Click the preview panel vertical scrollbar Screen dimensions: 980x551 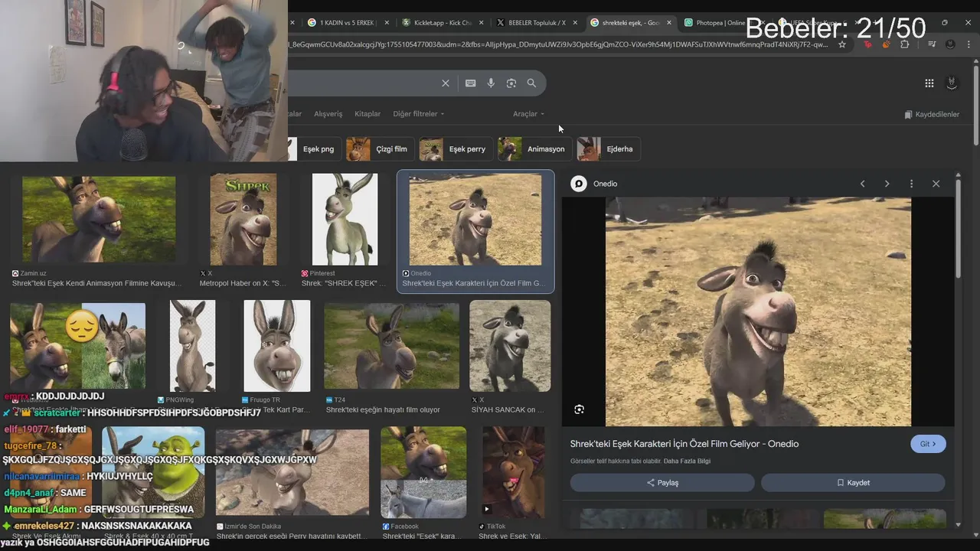coord(959,230)
